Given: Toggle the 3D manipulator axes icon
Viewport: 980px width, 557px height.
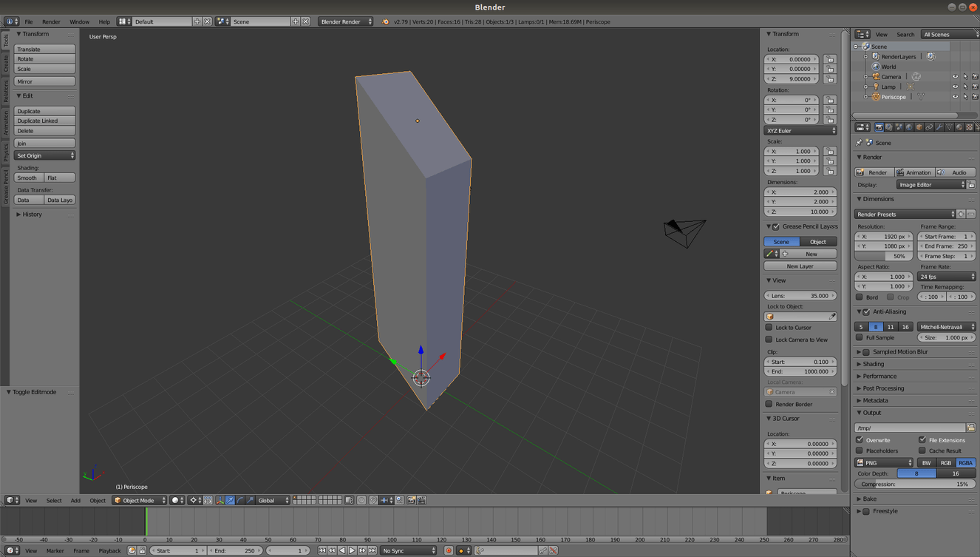Looking at the screenshot, I should (x=220, y=501).
